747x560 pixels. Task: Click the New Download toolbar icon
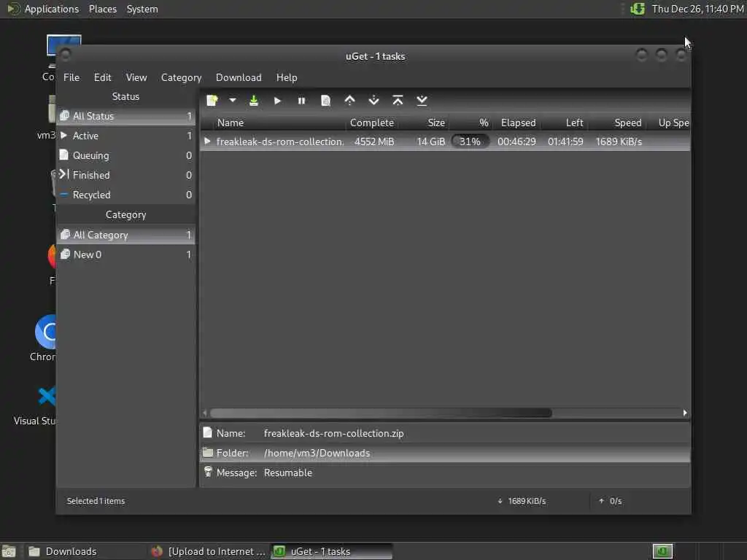coord(212,101)
